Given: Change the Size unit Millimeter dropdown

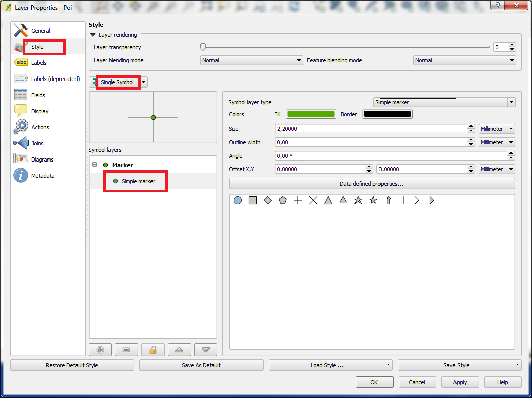Looking at the screenshot, I should (497, 129).
